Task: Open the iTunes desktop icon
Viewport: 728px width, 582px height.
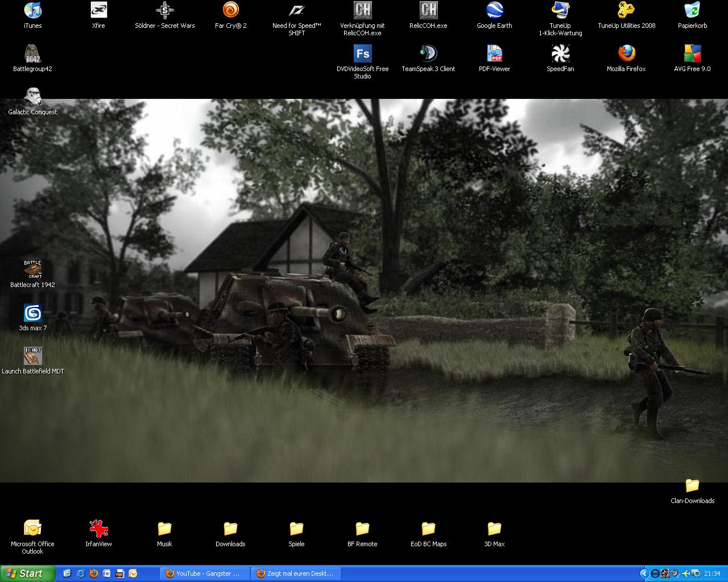Action: click(x=32, y=15)
